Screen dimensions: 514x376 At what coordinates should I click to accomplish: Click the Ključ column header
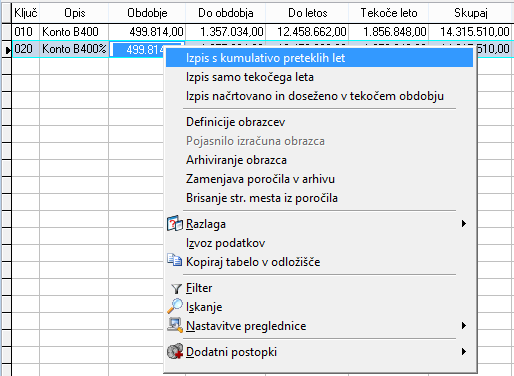26,13
